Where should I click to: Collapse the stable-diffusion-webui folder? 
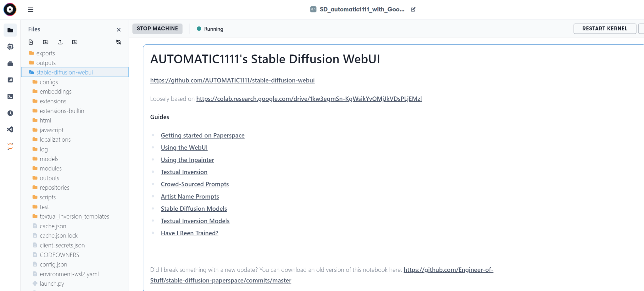pos(64,72)
